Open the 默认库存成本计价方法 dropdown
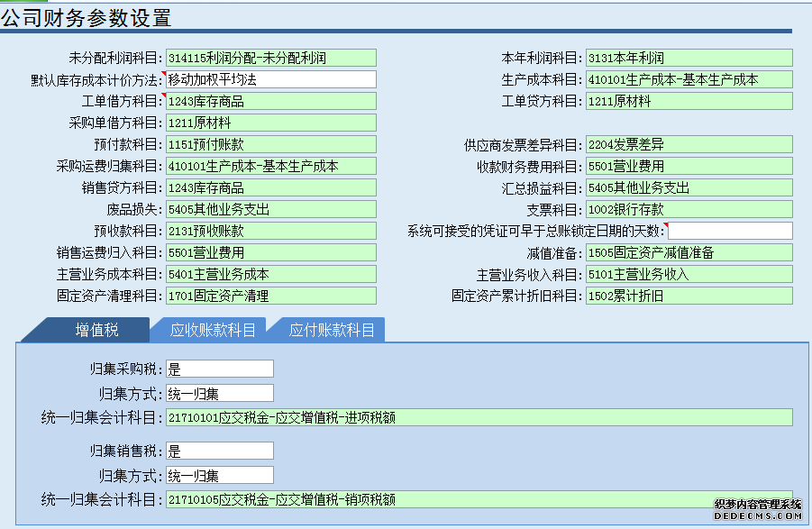Viewport: 812px width, 529px height. [270, 79]
